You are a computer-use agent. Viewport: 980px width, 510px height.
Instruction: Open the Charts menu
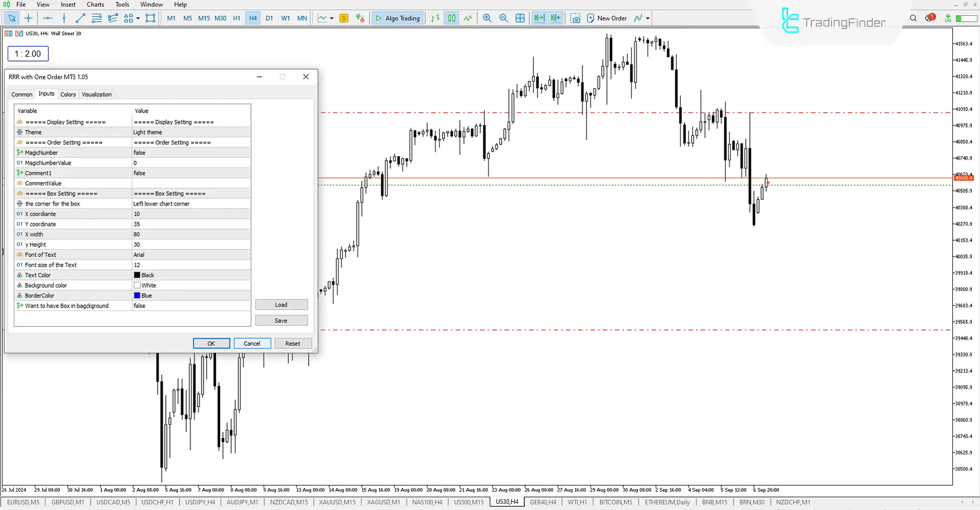(x=95, y=4)
